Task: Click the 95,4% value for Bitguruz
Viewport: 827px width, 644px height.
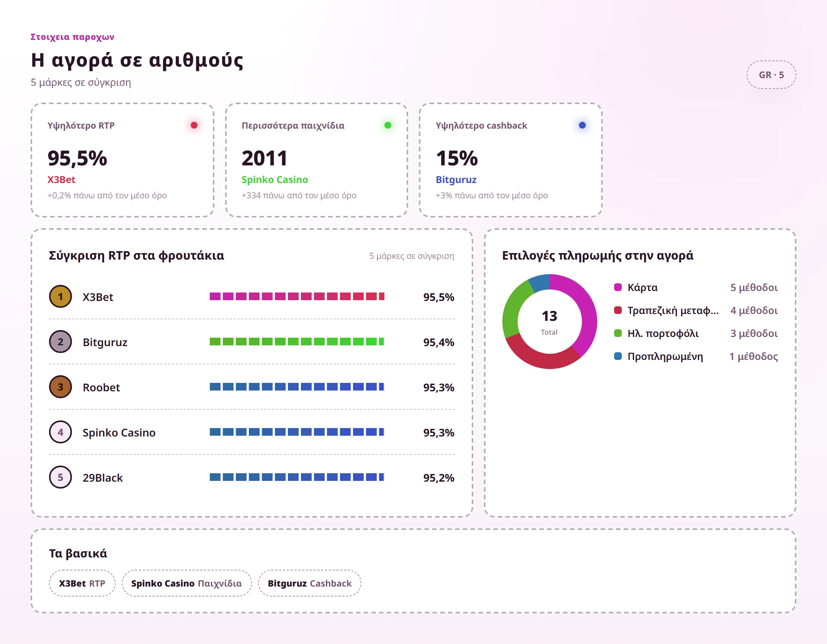Action: 439,342
